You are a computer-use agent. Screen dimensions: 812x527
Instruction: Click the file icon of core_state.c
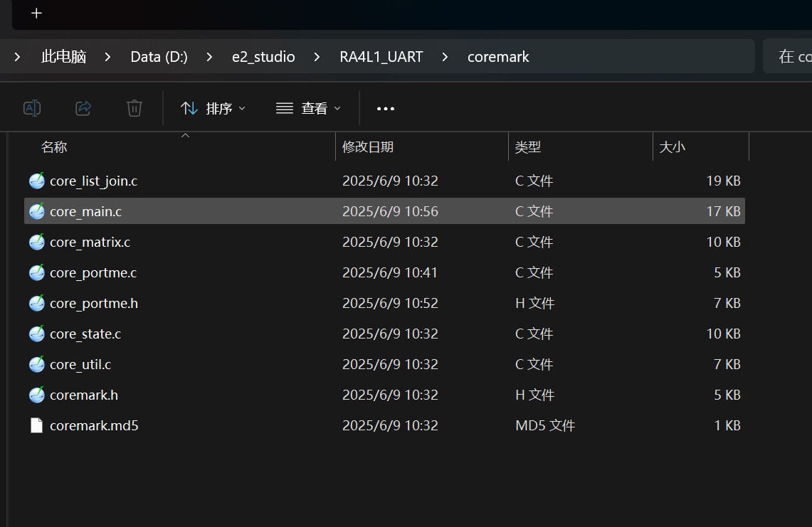[37, 334]
